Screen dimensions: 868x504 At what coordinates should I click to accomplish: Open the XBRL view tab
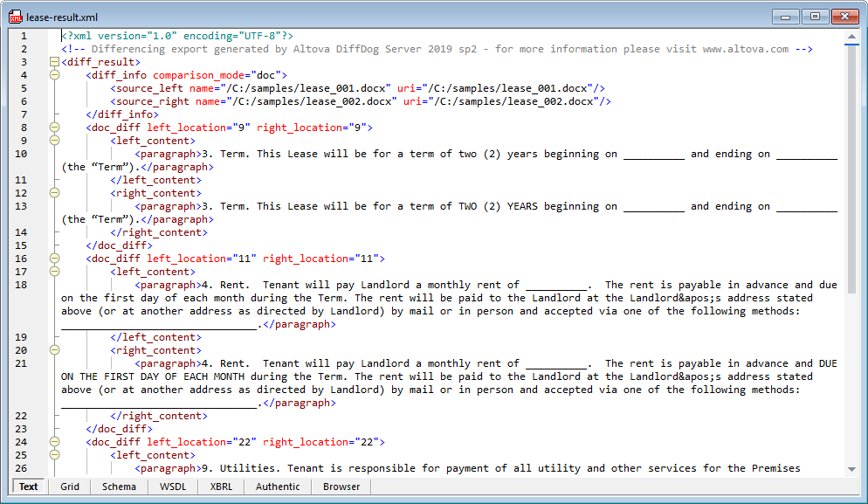point(220,487)
